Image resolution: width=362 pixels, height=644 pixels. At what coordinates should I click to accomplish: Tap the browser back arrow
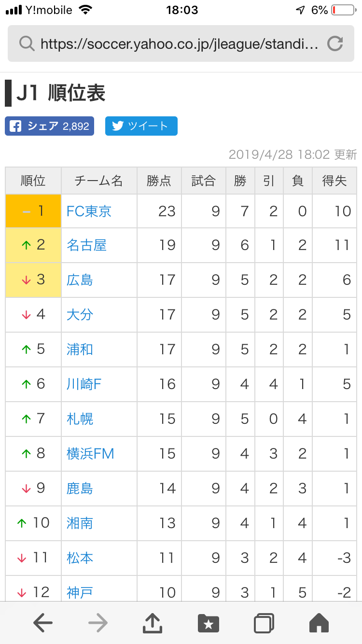pyautogui.click(x=43, y=623)
